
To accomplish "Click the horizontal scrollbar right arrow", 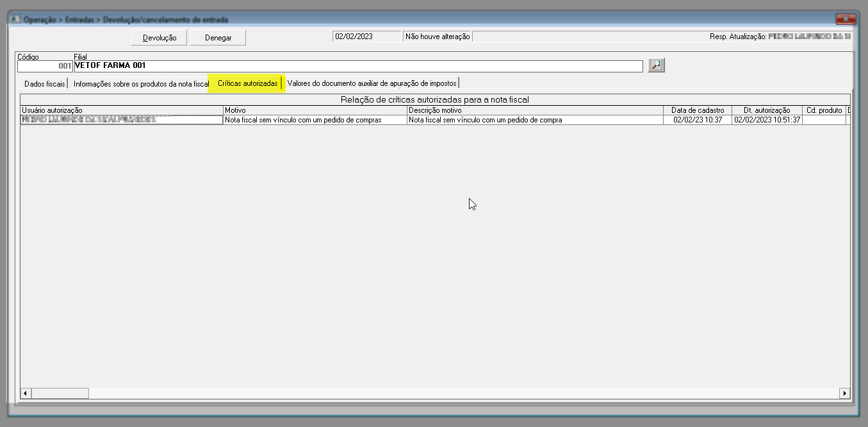I will coord(844,393).
